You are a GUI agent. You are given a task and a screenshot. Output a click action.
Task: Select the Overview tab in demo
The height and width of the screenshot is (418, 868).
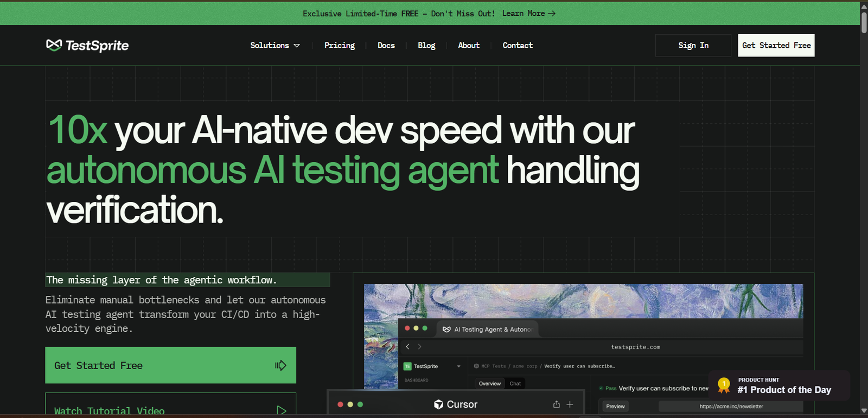[489, 384]
